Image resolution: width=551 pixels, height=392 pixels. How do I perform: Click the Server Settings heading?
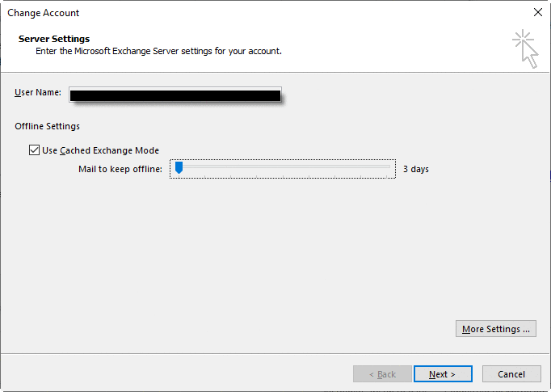(x=54, y=39)
